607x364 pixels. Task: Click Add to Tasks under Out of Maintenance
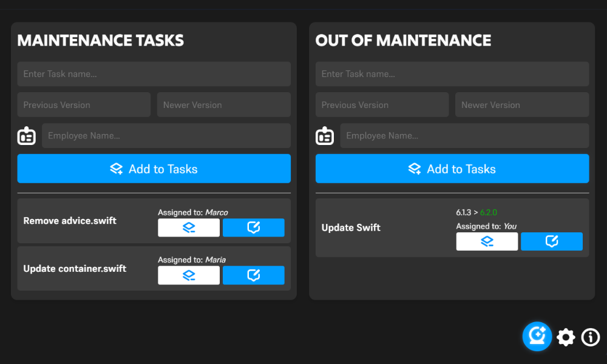[452, 169]
